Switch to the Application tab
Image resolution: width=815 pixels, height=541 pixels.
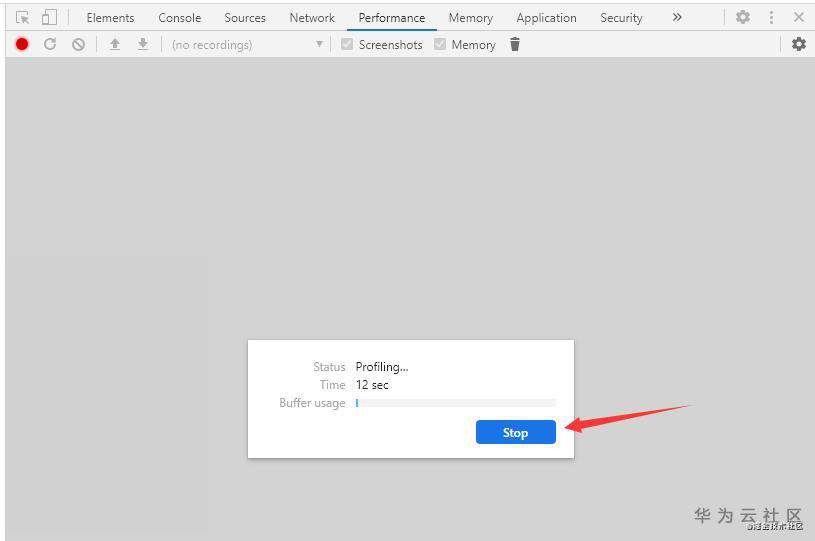[546, 18]
